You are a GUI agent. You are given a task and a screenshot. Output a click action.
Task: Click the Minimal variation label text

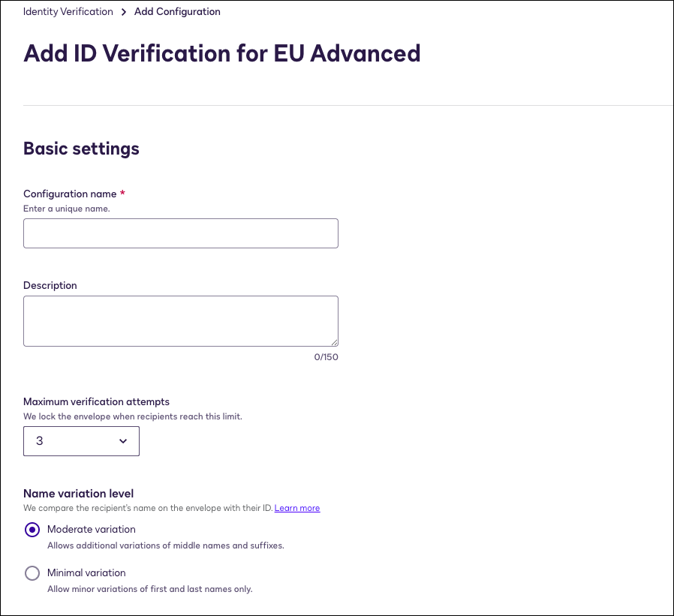pyautogui.click(x=86, y=572)
